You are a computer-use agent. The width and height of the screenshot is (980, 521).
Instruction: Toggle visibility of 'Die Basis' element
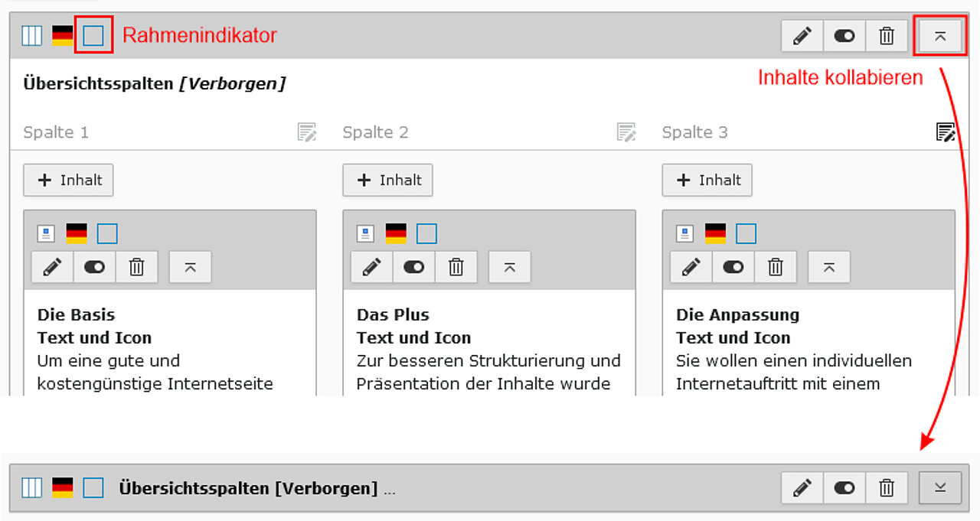tap(94, 267)
